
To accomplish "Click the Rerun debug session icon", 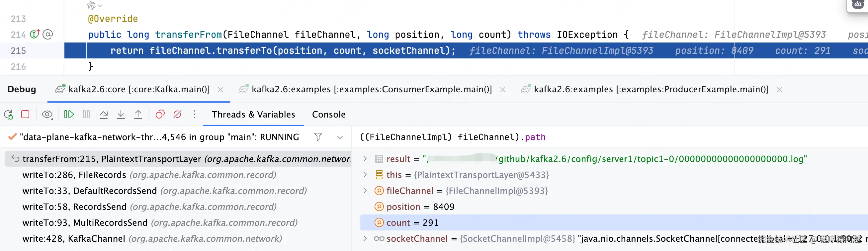I will pos(9,115).
